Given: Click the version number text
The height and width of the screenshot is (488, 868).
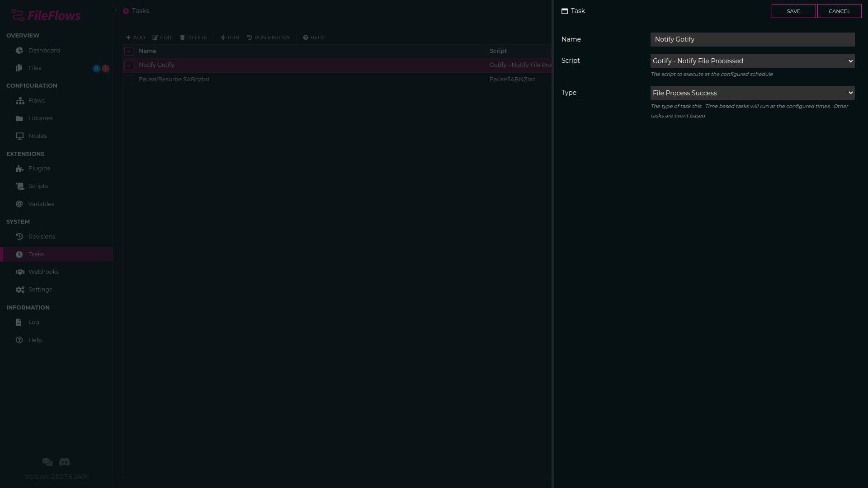Looking at the screenshot, I should click(x=56, y=477).
